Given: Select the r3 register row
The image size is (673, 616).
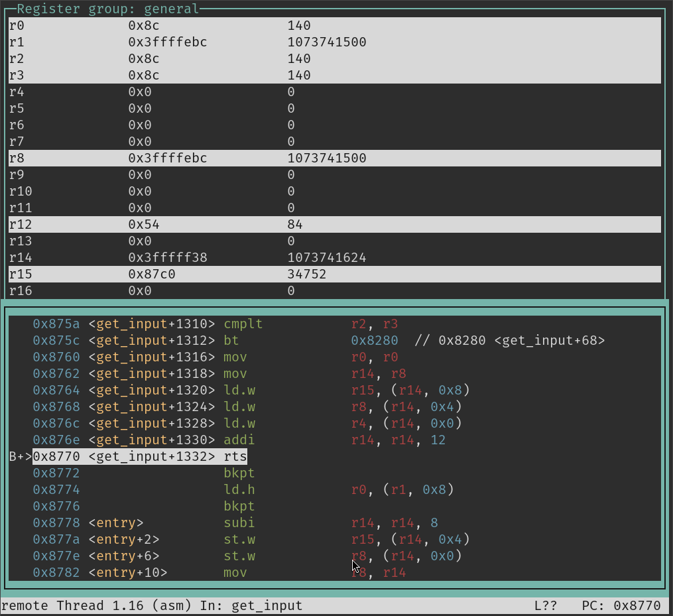Looking at the screenshot, I should pos(335,75).
